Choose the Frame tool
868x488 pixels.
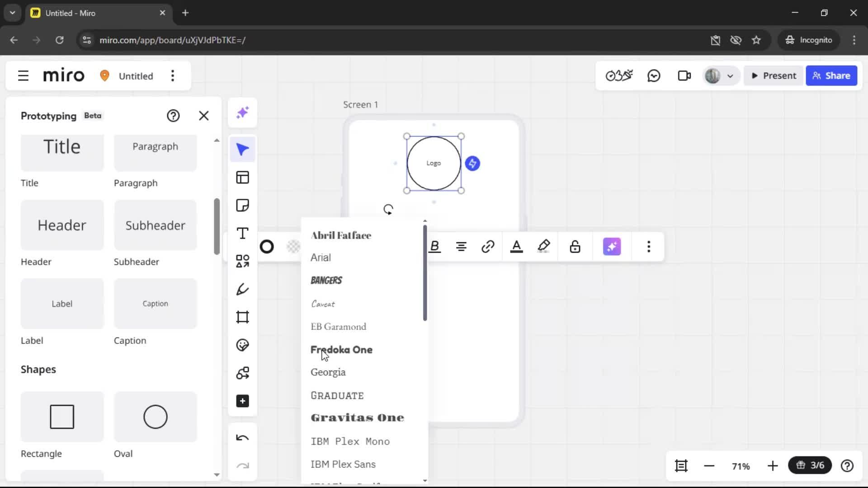click(243, 317)
